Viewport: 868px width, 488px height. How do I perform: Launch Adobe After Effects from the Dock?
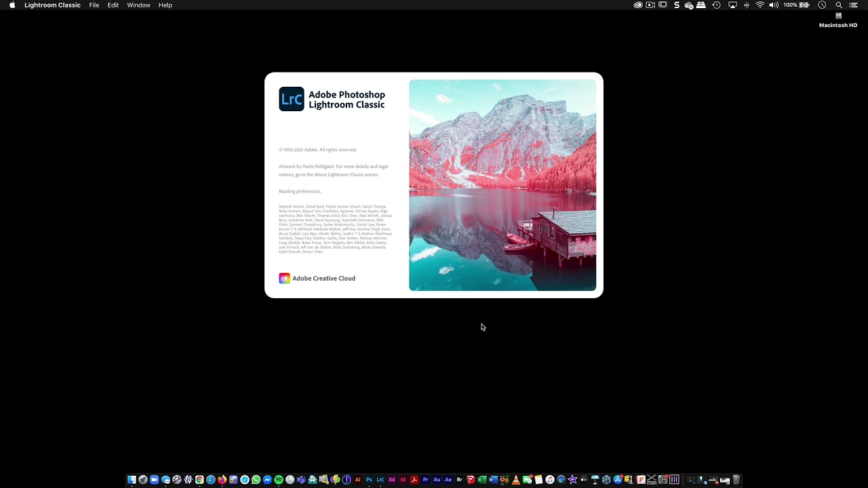448,480
